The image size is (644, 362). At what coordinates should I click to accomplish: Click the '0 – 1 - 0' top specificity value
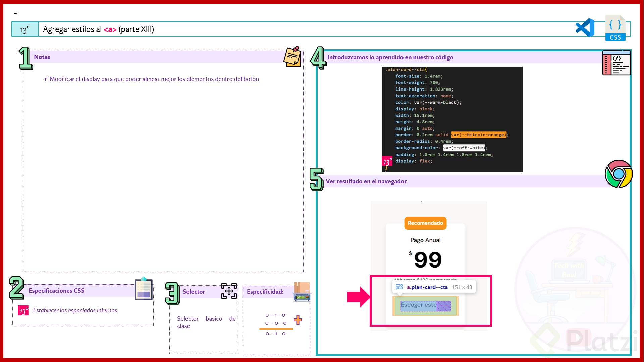275,315
